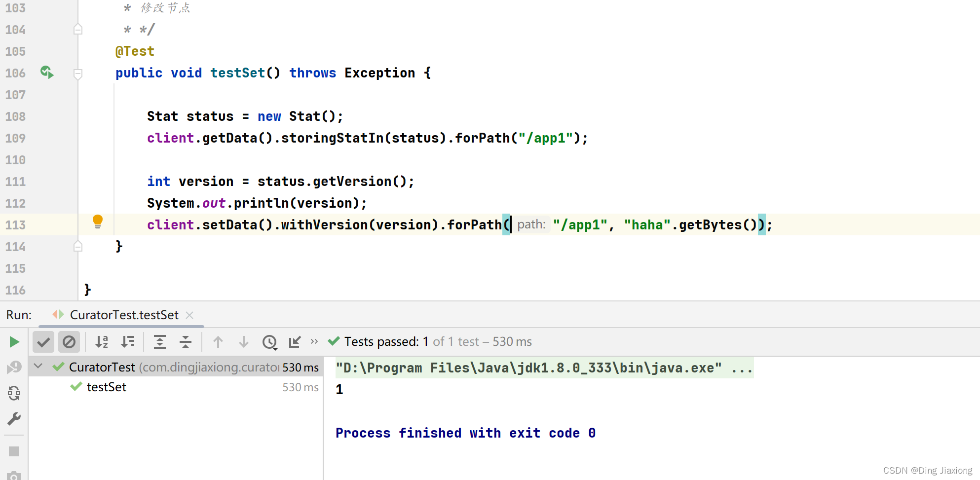This screenshot has height=480, width=980.
Task: Collapse all test nodes
Action: point(186,342)
